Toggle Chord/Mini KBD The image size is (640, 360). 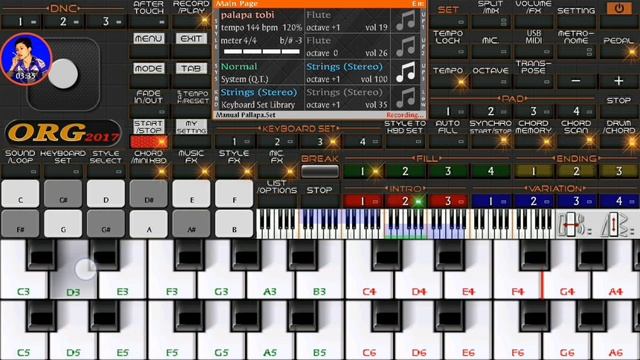point(149,171)
